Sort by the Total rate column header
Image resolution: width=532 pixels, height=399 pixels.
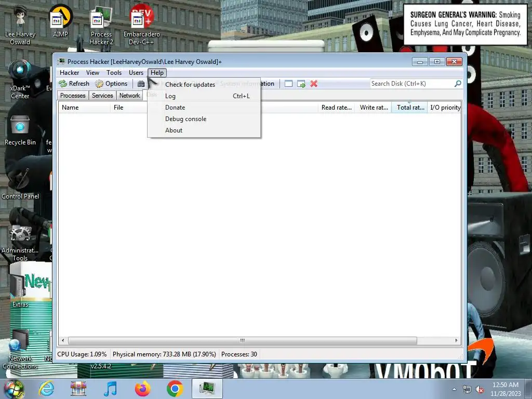[x=410, y=108]
